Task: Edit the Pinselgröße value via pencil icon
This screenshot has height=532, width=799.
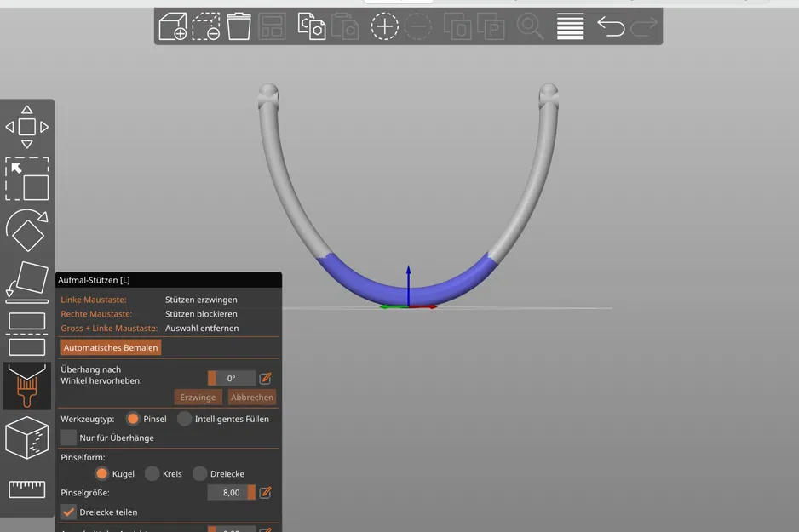Action: click(x=265, y=492)
